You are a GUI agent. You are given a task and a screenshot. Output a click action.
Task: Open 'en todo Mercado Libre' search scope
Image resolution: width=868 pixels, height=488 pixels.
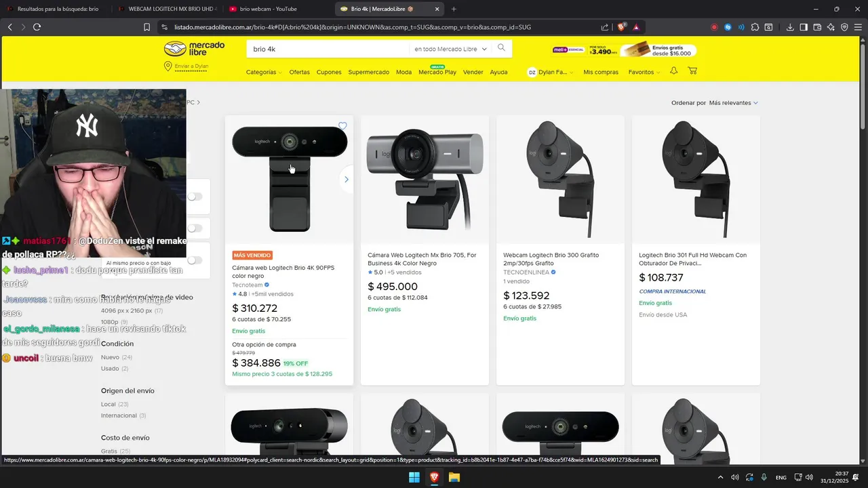[x=450, y=49]
